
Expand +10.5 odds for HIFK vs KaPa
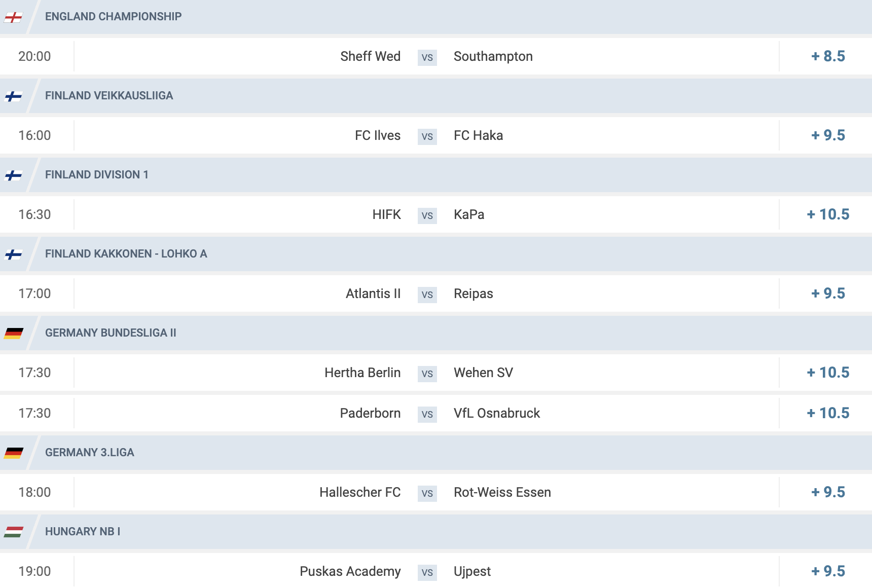(828, 214)
